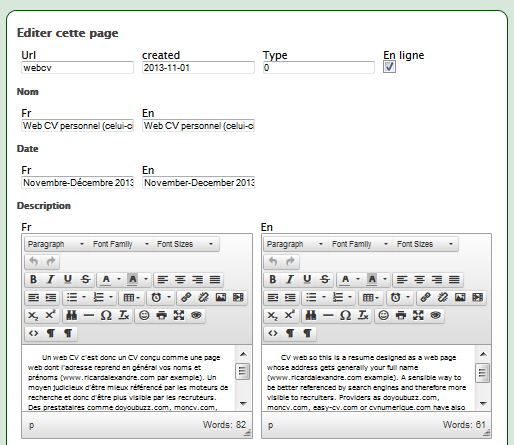
Task: Click the Type input field
Action: [319, 68]
